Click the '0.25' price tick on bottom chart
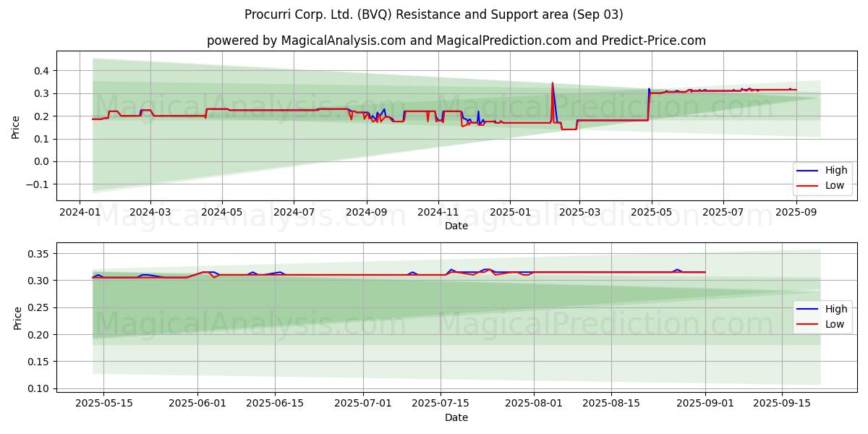868x434 pixels. pos(40,308)
